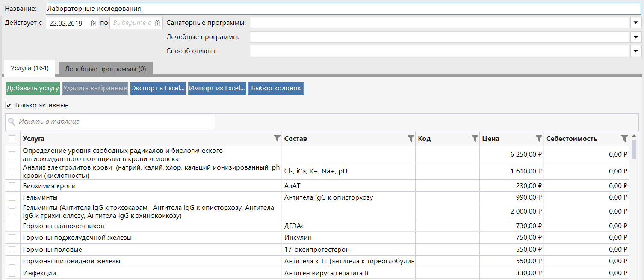This screenshot has width=644, height=280.
Task: Open calendar picker for end date
Action: coord(157,23)
